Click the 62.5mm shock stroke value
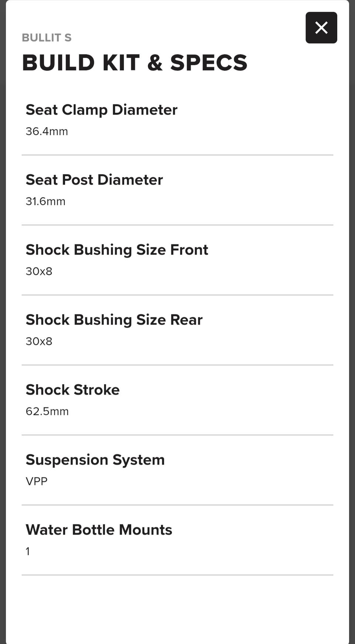 click(x=47, y=411)
